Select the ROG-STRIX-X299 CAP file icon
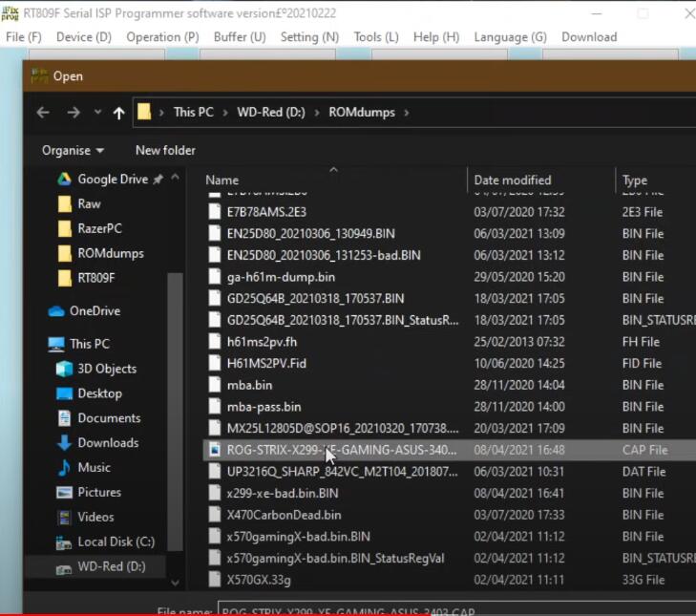 (x=215, y=450)
